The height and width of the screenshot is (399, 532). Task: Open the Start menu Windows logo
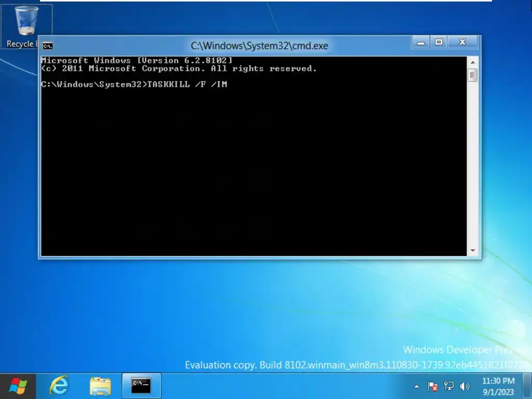pyautogui.click(x=18, y=386)
